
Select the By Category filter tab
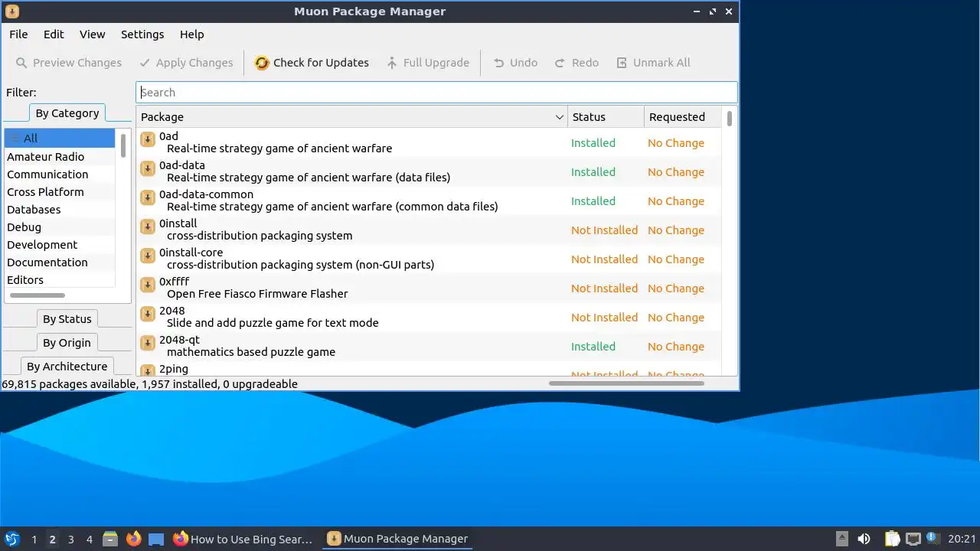[x=67, y=113]
